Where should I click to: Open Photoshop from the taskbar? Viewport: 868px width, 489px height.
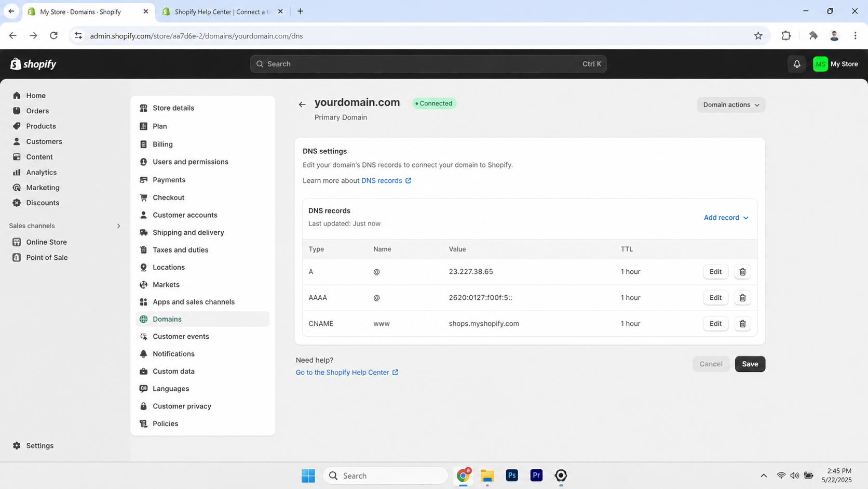tap(512, 475)
